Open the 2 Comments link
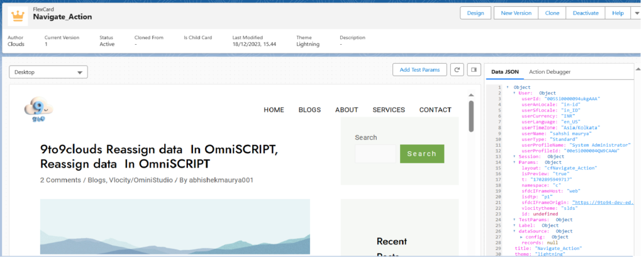This screenshot has width=644, height=257. 61,180
